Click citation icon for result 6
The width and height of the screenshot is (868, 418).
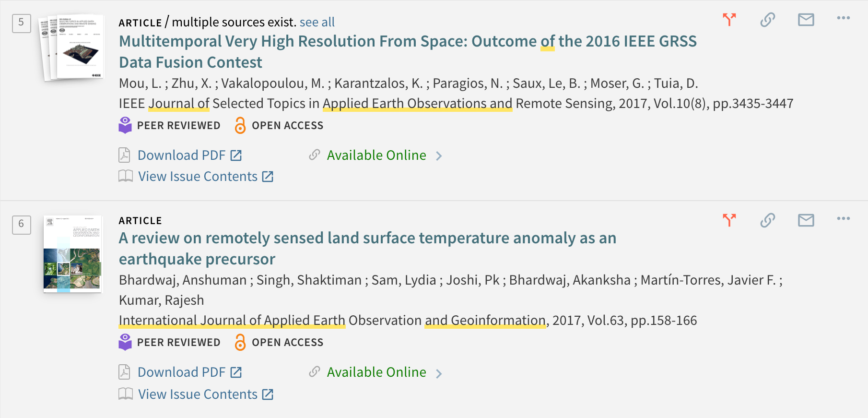pyautogui.click(x=729, y=220)
